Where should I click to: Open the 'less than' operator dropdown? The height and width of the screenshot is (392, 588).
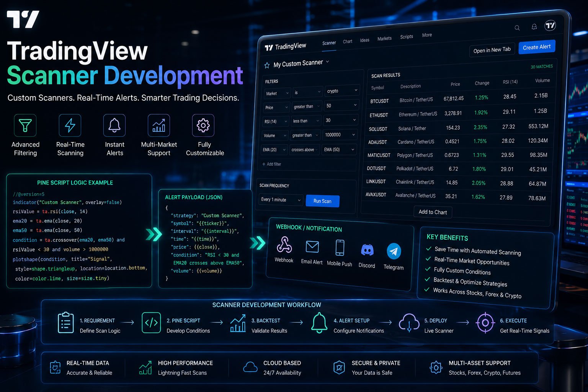(306, 121)
